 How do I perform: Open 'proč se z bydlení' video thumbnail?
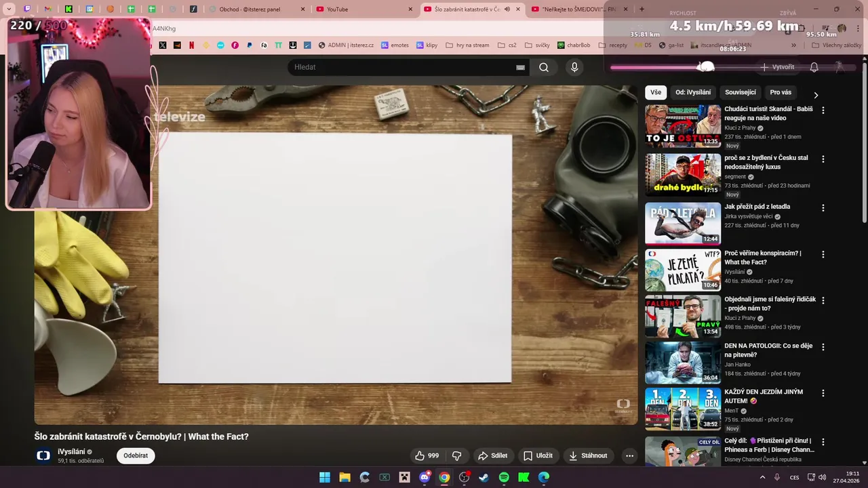click(683, 174)
